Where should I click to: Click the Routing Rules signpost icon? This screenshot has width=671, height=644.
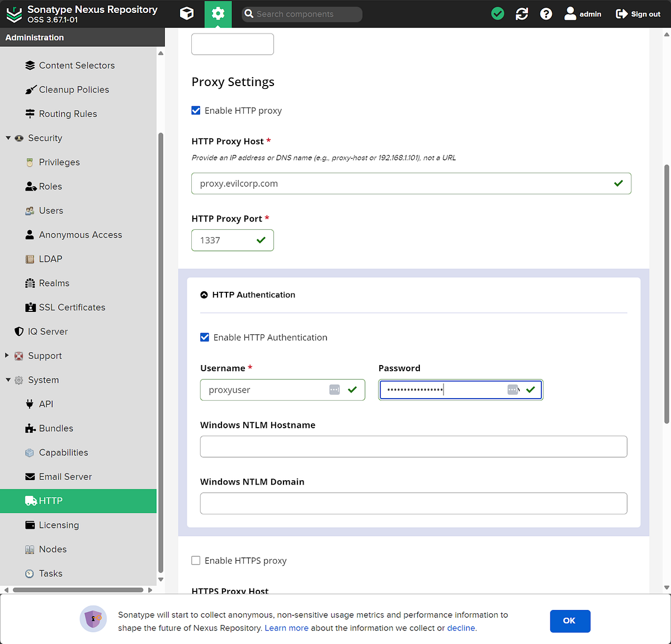30,113
